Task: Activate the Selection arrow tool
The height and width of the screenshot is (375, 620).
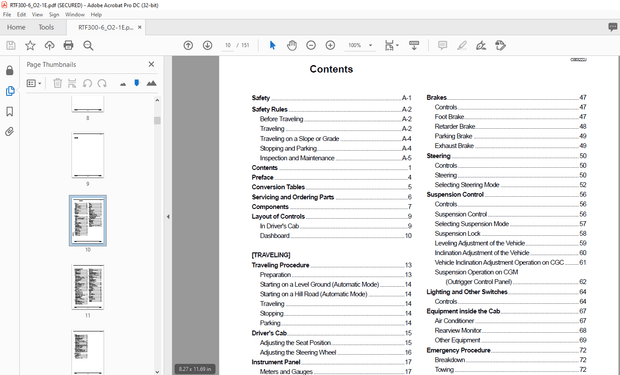Action: tap(272, 45)
